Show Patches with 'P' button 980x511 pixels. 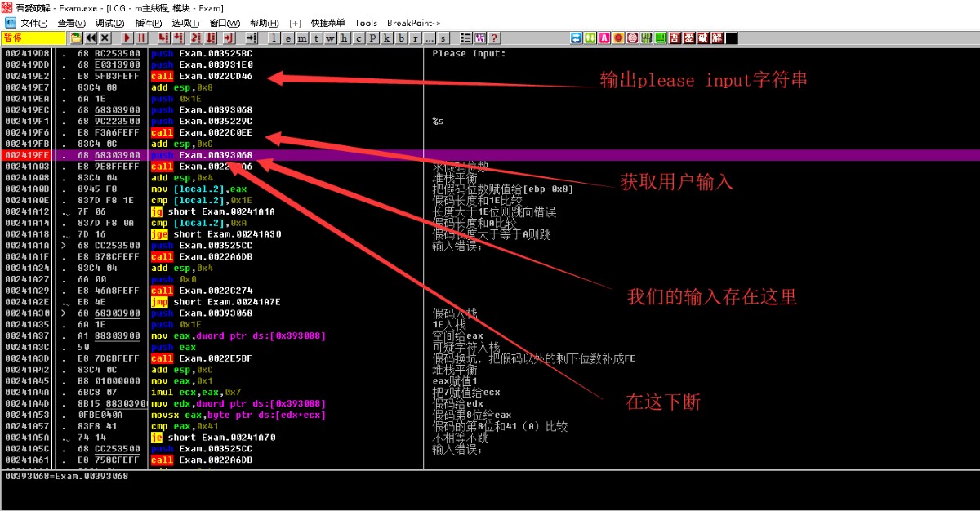[x=372, y=38]
